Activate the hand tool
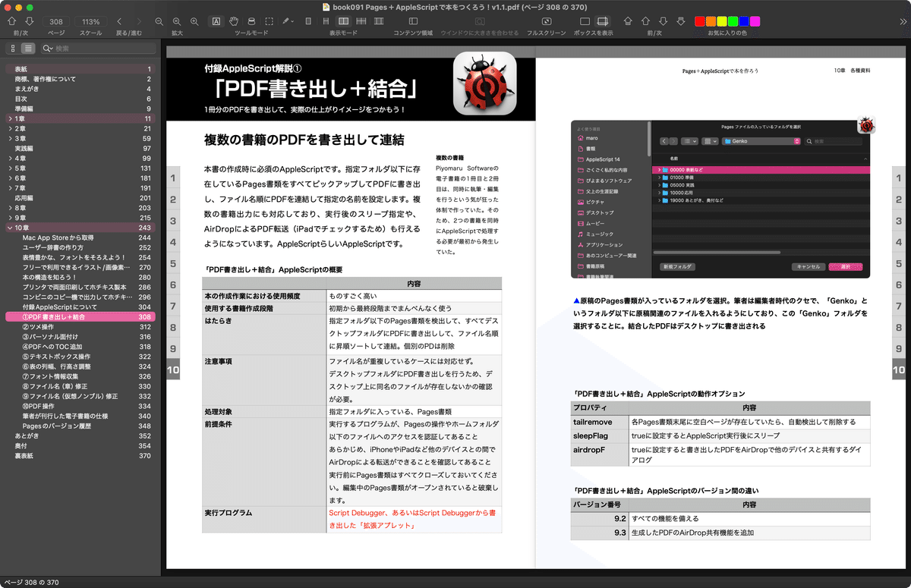 pyautogui.click(x=234, y=21)
